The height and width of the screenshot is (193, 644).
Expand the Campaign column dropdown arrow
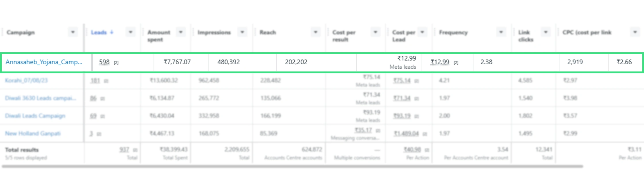click(73, 32)
